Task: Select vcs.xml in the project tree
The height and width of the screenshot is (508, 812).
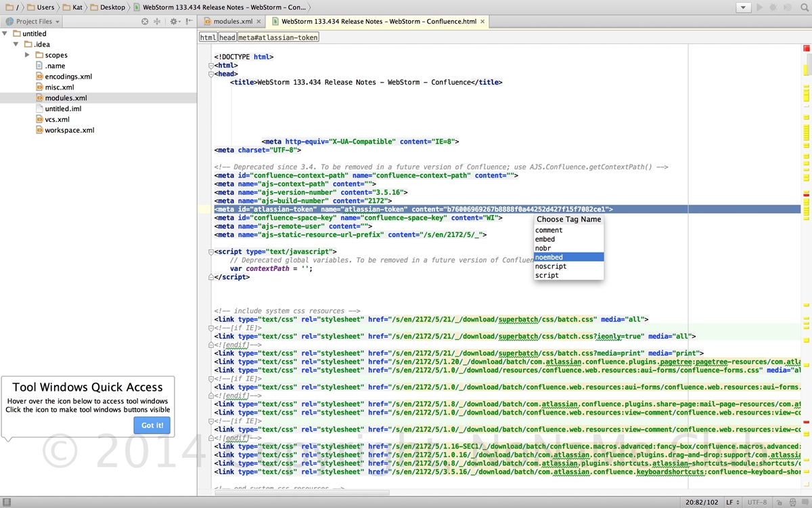Action: [57, 119]
